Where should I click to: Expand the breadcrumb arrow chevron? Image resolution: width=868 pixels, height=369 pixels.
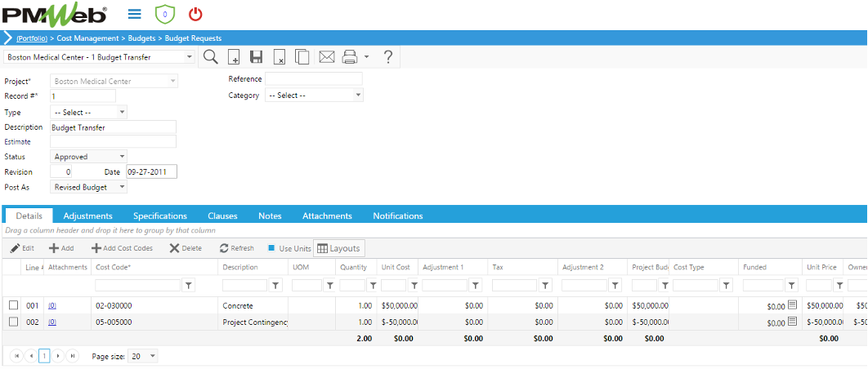point(7,38)
